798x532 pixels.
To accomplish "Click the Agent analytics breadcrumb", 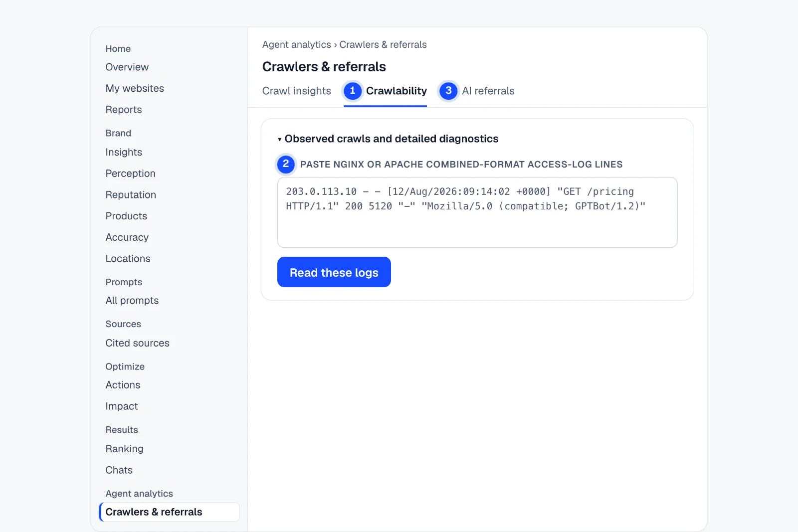I will pos(297,44).
